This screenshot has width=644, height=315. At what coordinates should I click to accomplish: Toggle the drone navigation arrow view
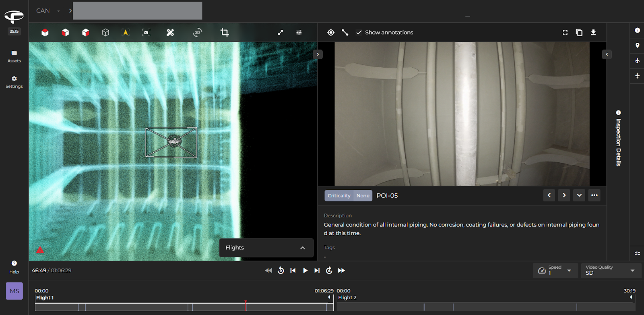126,33
